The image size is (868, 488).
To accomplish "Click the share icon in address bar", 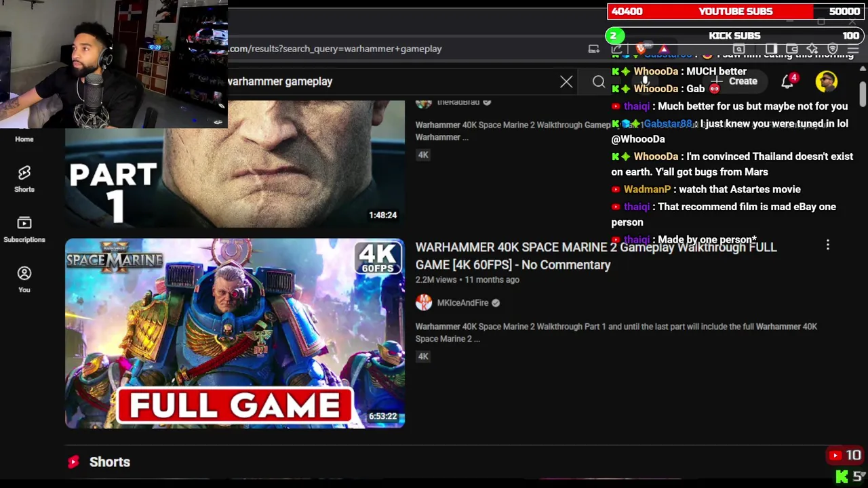I will [616, 49].
